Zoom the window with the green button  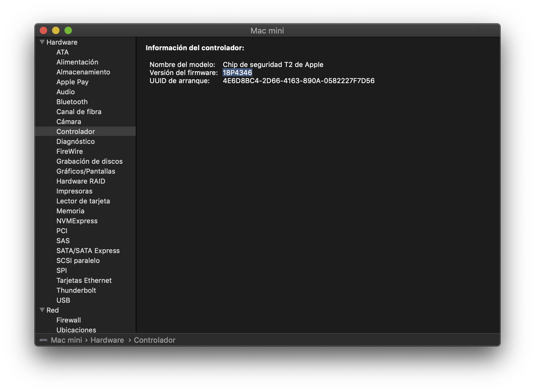pyautogui.click(x=68, y=30)
